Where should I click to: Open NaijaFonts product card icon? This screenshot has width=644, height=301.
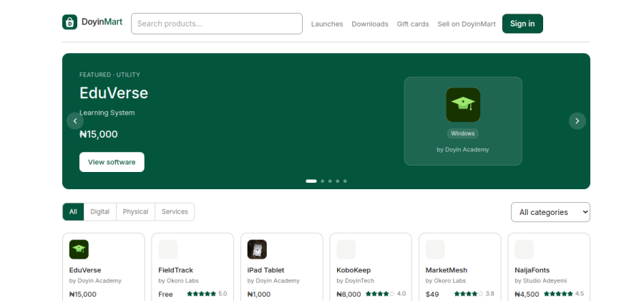click(525, 249)
